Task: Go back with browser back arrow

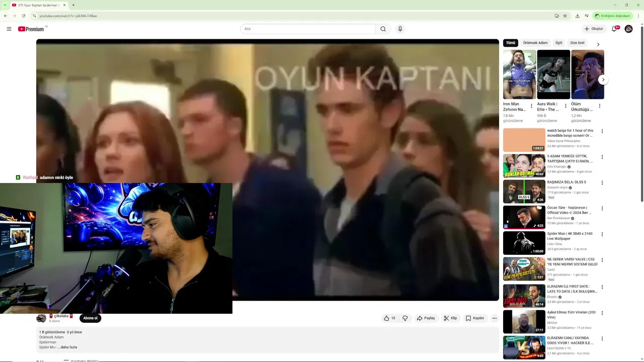Action: (x=6, y=16)
